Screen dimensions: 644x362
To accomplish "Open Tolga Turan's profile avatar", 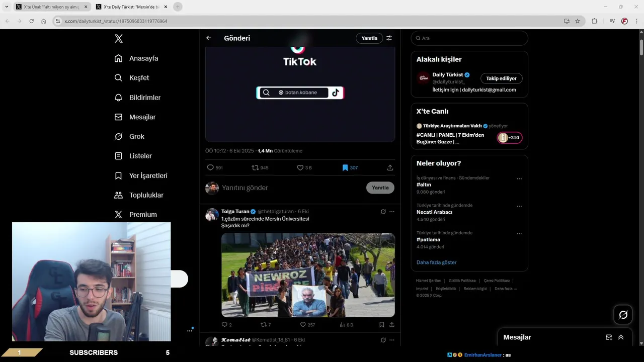I will click(x=212, y=215).
